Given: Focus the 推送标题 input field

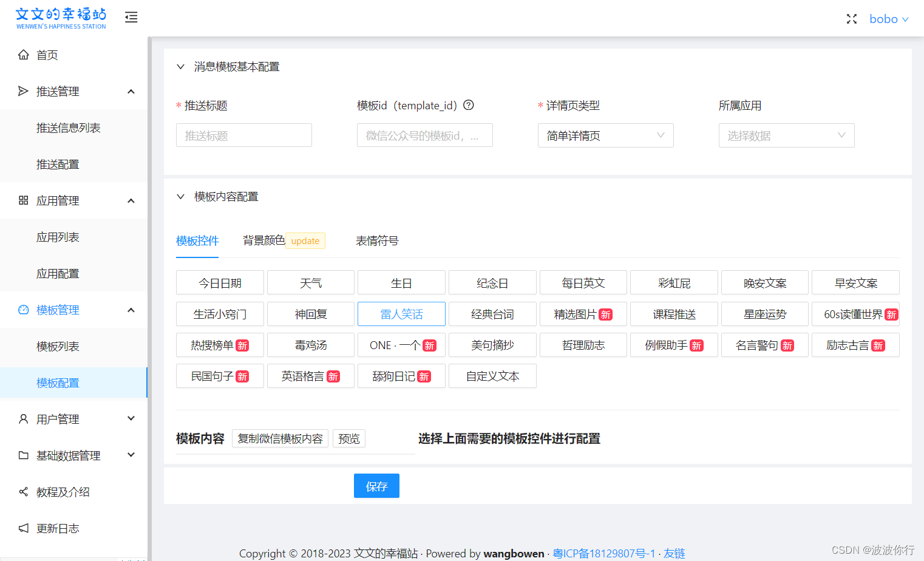Looking at the screenshot, I should 244,135.
